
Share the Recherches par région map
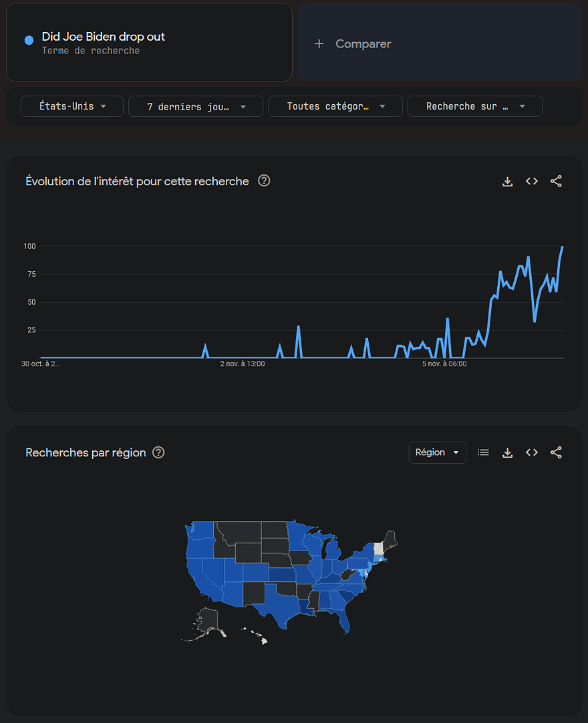point(556,452)
